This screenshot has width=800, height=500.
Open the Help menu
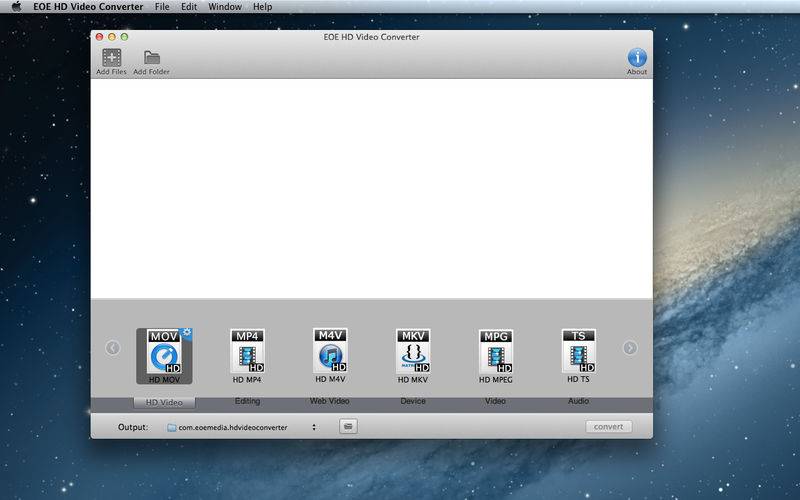[x=263, y=7]
